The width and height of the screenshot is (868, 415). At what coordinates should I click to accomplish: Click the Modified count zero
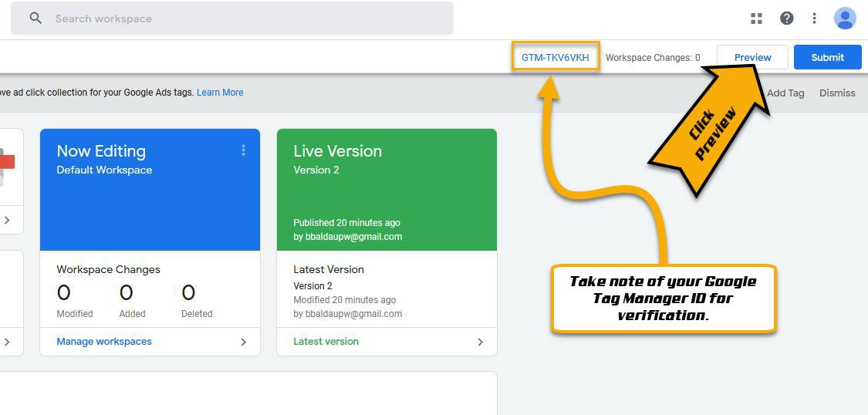(x=64, y=292)
